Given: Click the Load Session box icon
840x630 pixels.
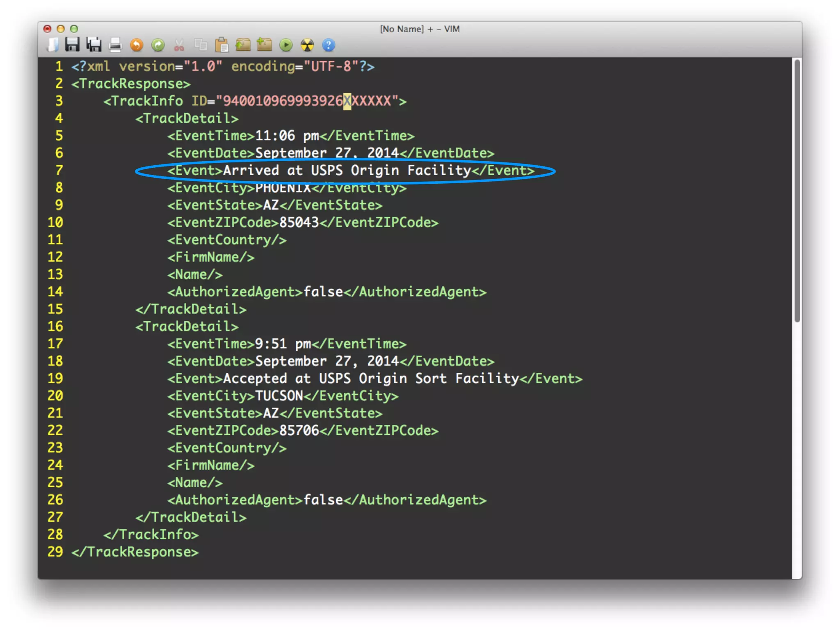Looking at the screenshot, I should 243,45.
